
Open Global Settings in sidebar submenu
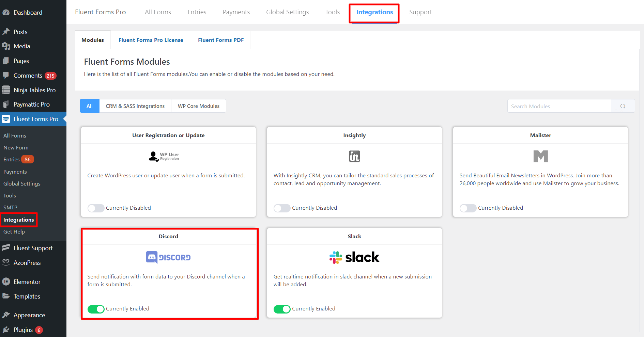click(22, 183)
